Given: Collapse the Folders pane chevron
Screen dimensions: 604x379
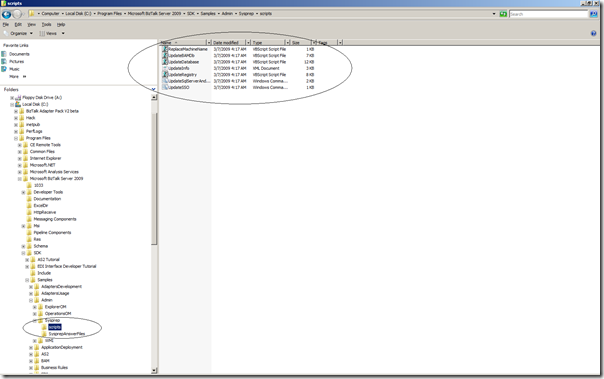Looking at the screenshot, I should click(x=153, y=89).
